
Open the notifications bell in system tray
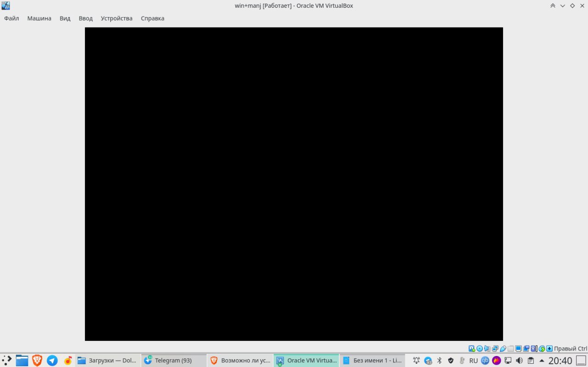(x=416, y=361)
